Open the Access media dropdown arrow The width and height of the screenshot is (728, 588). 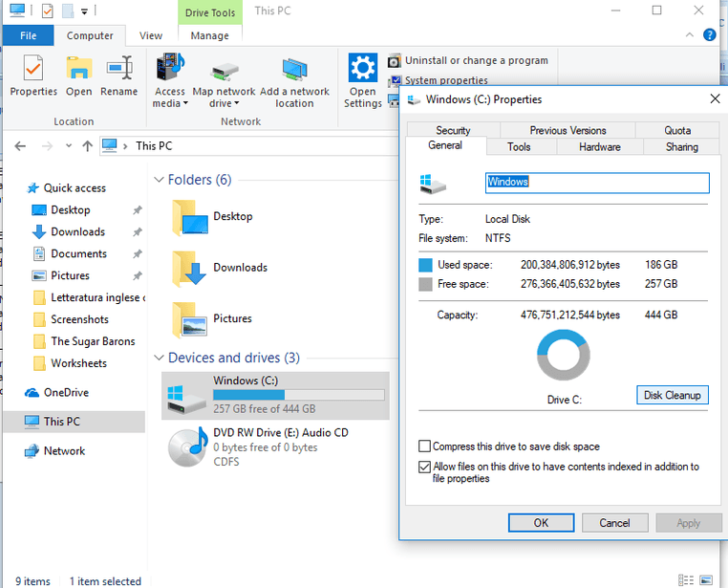point(185,103)
